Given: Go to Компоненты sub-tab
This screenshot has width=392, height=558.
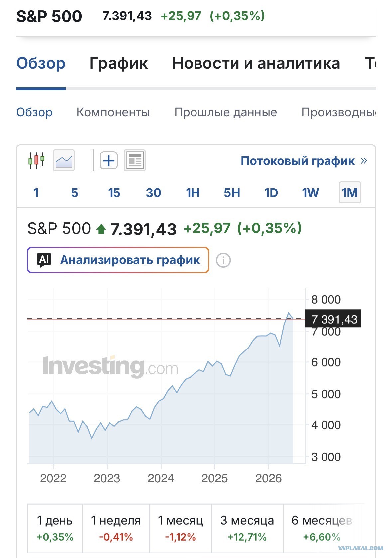Looking at the screenshot, I should point(113,112).
